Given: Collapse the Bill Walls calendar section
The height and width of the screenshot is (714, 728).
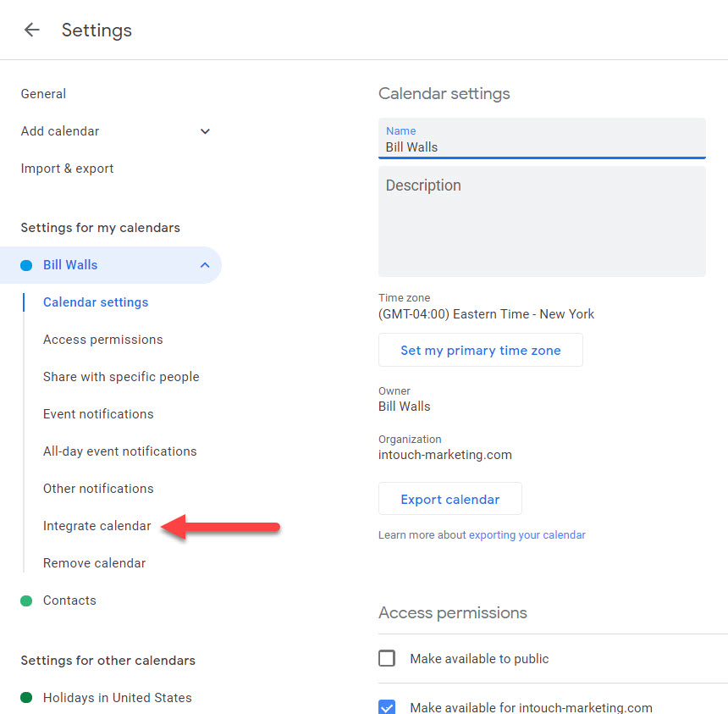Looking at the screenshot, I should [205, 265].
